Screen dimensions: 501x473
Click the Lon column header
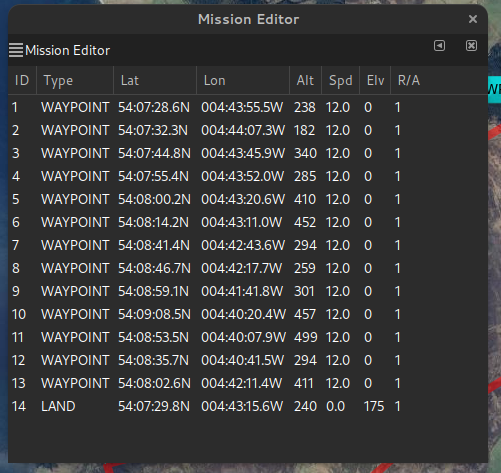243,80
